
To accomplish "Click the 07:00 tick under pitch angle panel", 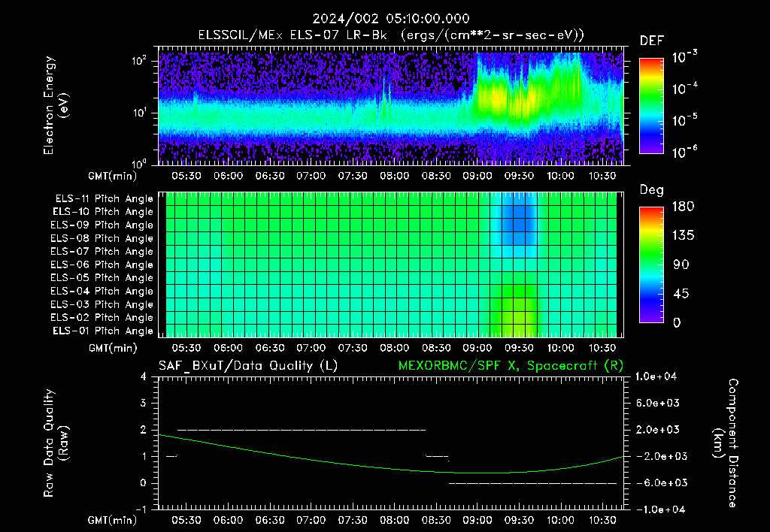I will [311, 349].
